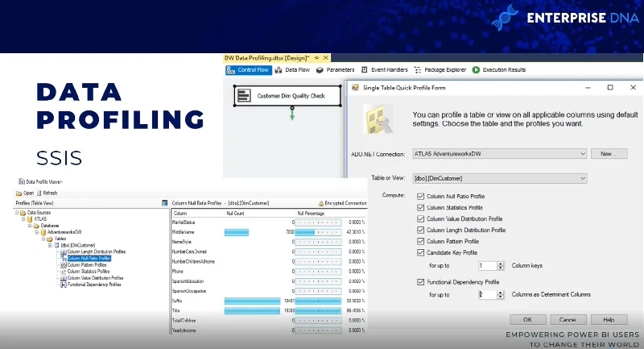The height and width of the screenshot is (349, 644).
Task: Click the Customer Dim Quality Check task icon
Action: point(244,95)
